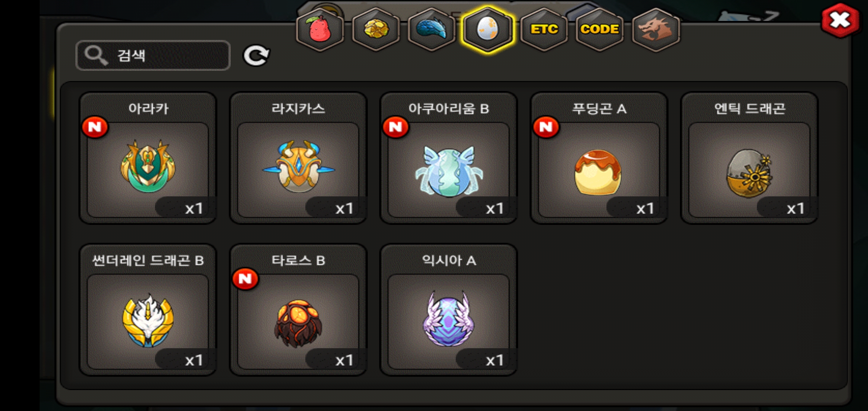Switch to the gold nugget category tab
The image size is (868, 411).
tap(376, 29)
